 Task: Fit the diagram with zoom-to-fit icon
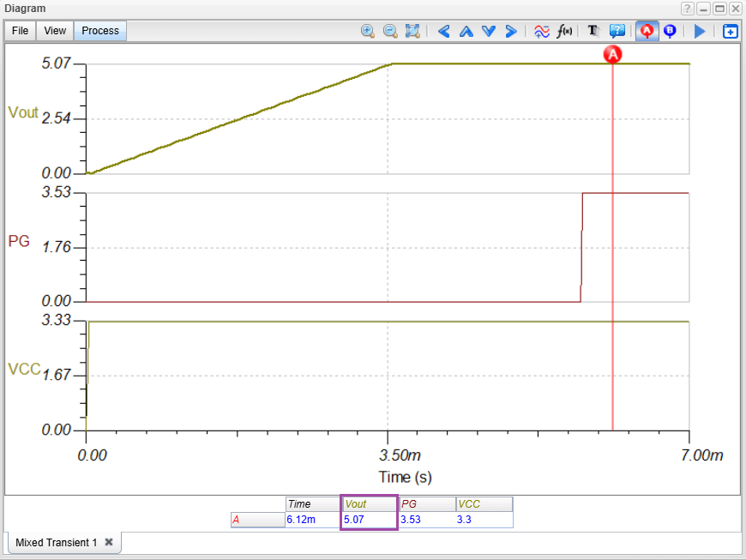pos(412,31)
